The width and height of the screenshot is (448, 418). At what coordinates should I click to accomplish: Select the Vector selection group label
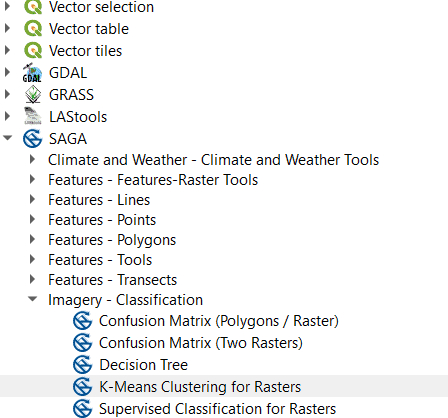tap(101, 7)
